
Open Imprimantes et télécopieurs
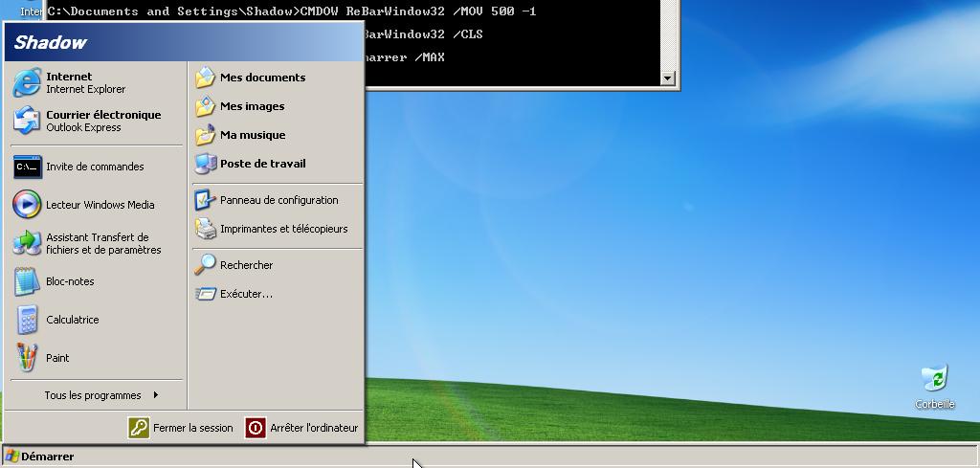tap(282, 229)
